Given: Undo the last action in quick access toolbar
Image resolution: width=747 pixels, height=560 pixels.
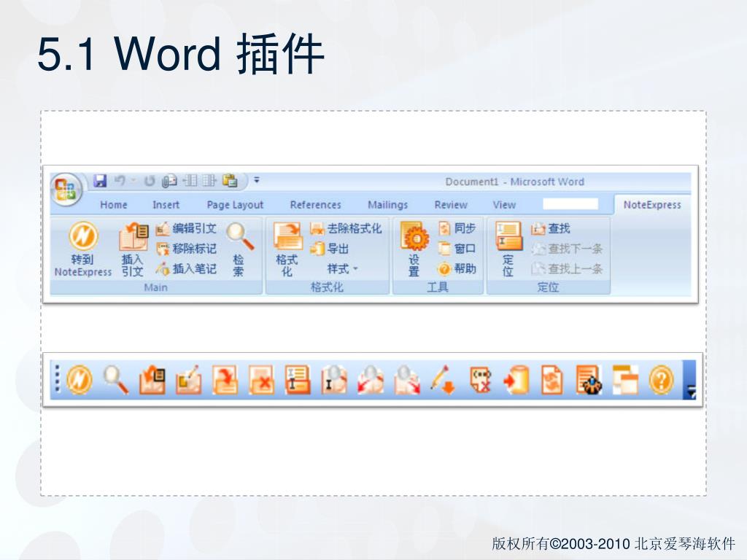Looking at the screenshot, I should click(x=120, y=181).
